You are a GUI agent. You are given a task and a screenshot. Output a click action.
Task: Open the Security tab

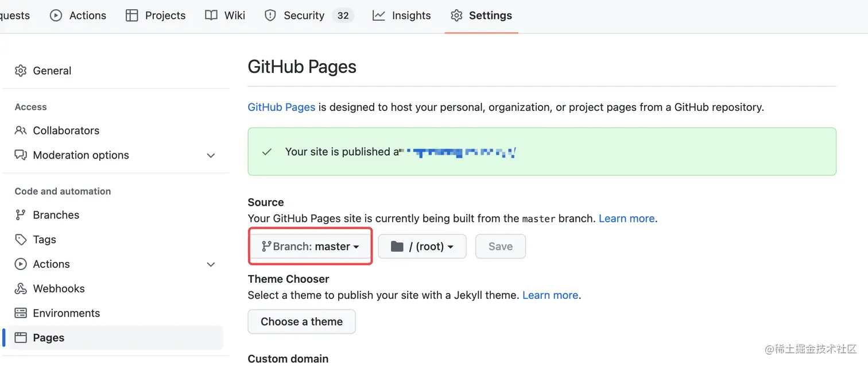tap(309, 16)
